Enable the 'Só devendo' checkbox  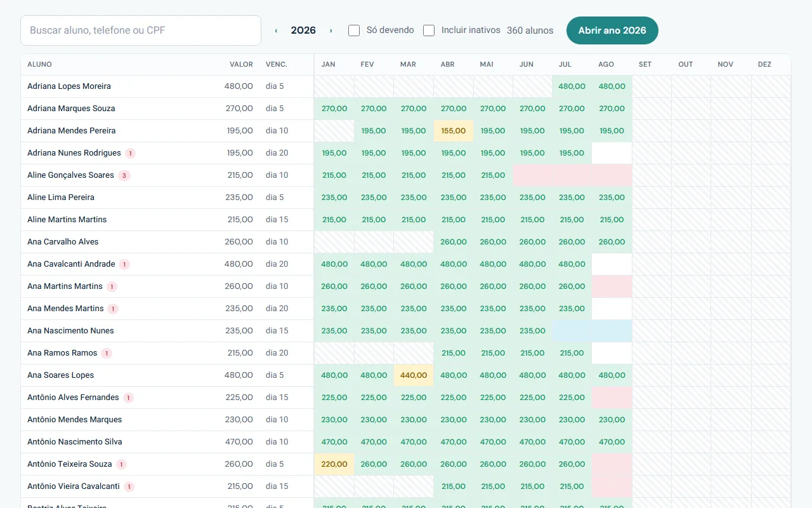tap(354, 30)
